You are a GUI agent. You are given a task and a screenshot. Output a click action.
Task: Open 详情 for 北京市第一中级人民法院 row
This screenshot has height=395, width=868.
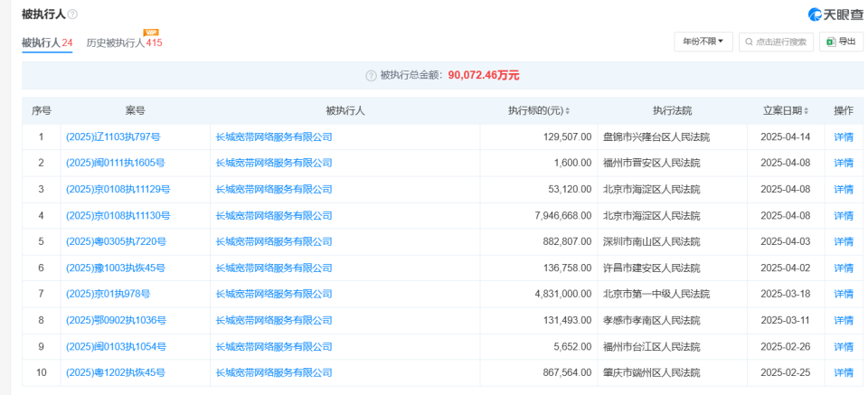(x=844, y=295)
